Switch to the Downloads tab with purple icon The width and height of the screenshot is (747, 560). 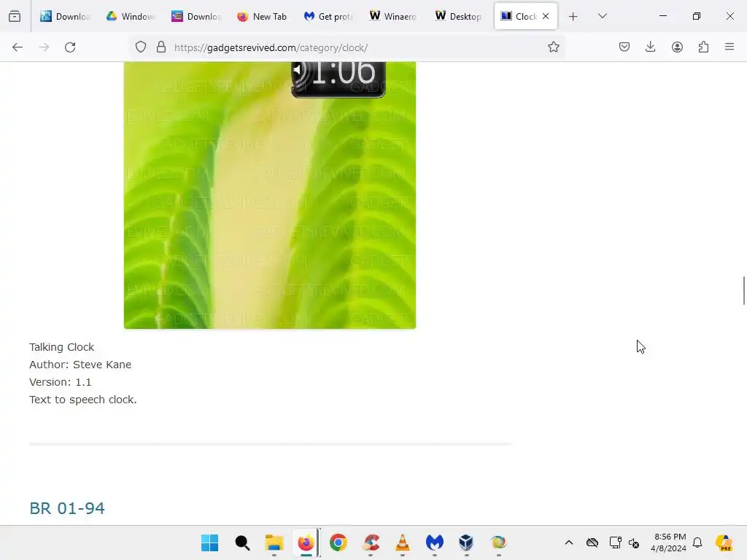pos(196,16)
